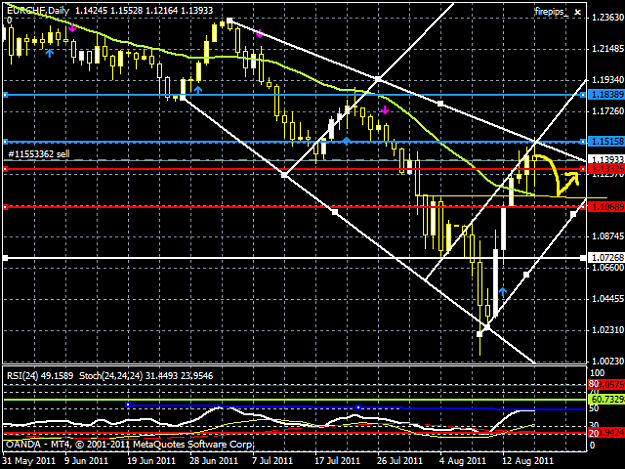Click the magenta down arrow near 7 Jul

[259, 34]
